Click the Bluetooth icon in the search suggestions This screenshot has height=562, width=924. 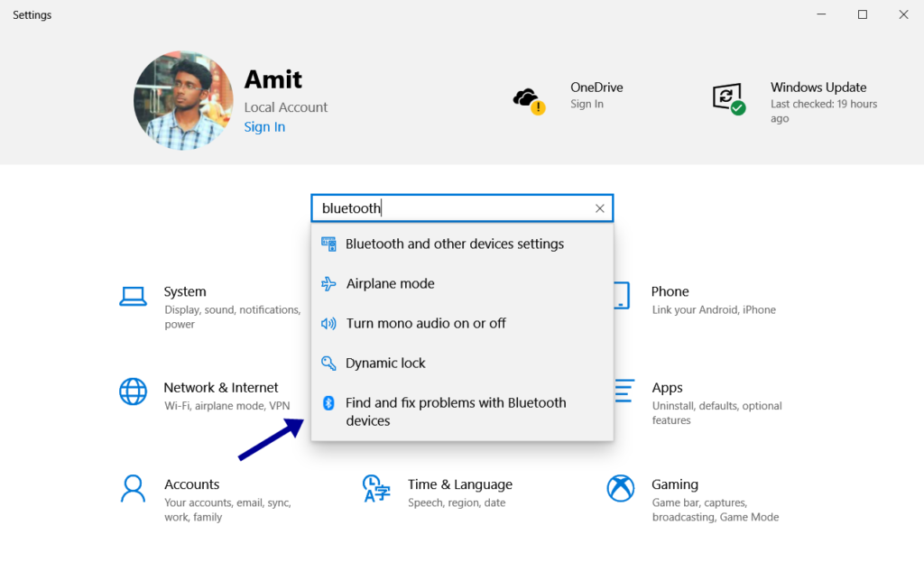click(x=329, y=244)
